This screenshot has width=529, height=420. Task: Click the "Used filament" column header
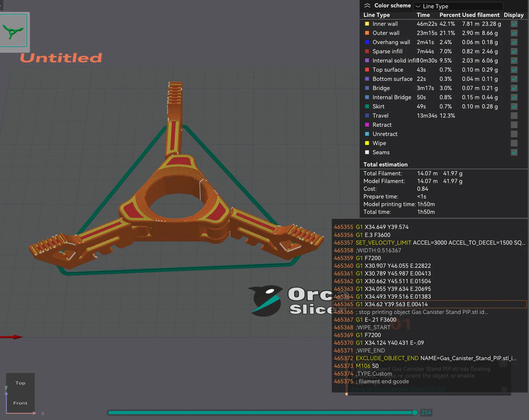tap(481, 15)
